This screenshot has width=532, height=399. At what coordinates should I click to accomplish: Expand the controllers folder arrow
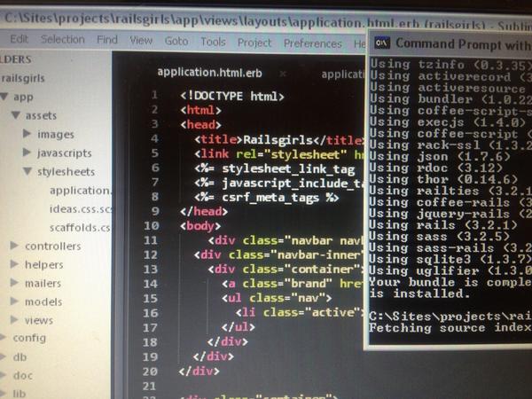coord(14,245)
